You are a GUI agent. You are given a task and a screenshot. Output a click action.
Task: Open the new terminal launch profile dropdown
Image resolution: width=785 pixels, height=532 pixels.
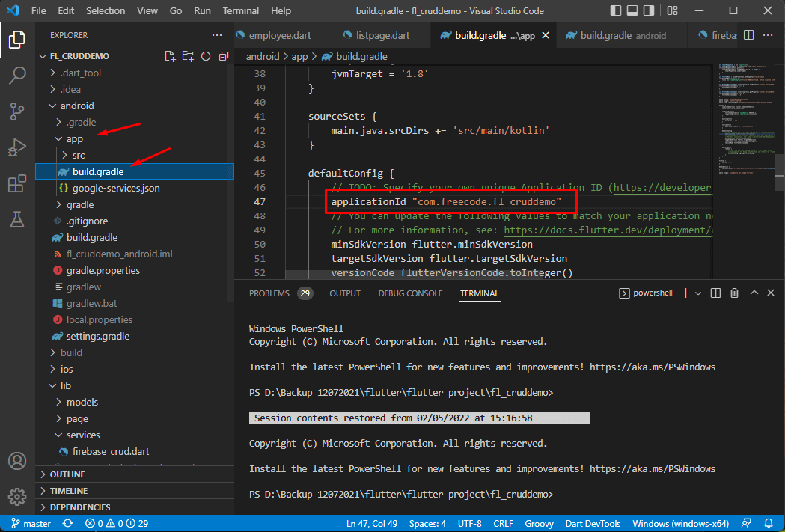(x=698, y=293)
